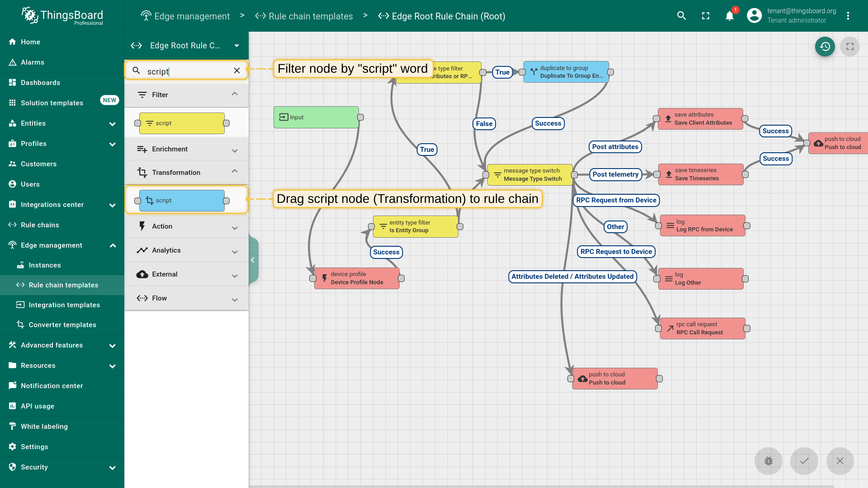868x488 pixels.
Task: Open the user account kebab menu
Action: coord(848,16)
